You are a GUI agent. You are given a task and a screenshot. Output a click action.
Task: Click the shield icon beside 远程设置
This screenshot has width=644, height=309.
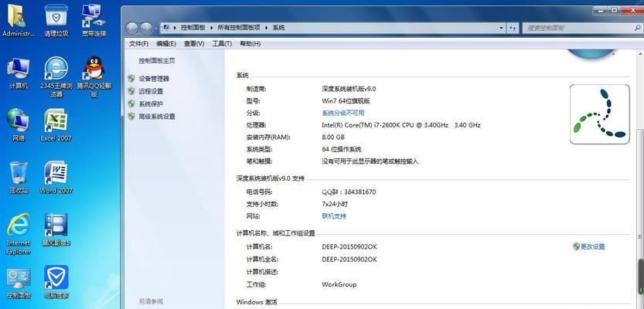(131, 90)
